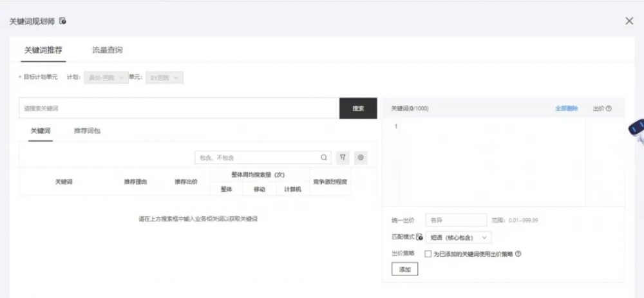Viewport: 644px width, 298px height.
Task: Select the 关键词推荐 tab
Action: (x=43, y=50)
